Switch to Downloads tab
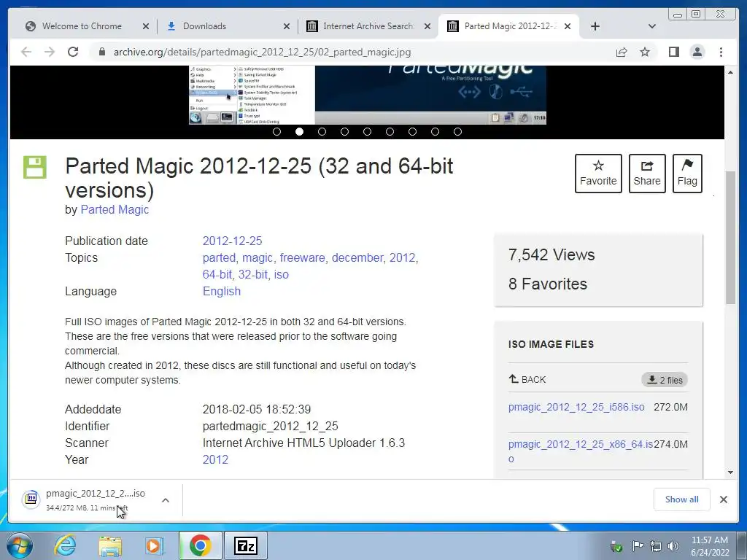 tap(204, 26)
